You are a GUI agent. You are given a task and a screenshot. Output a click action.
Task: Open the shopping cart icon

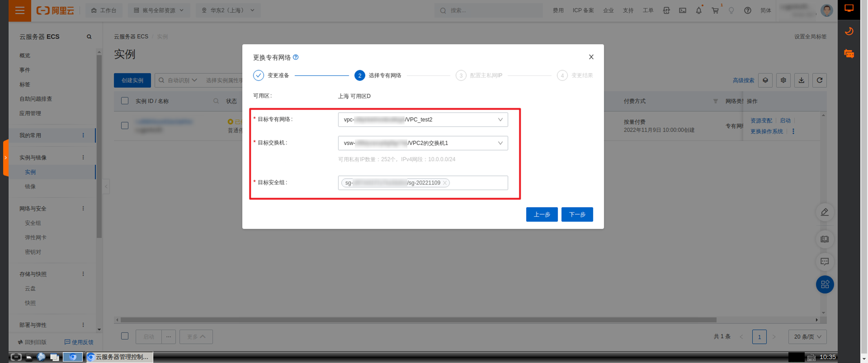(715, 10)
